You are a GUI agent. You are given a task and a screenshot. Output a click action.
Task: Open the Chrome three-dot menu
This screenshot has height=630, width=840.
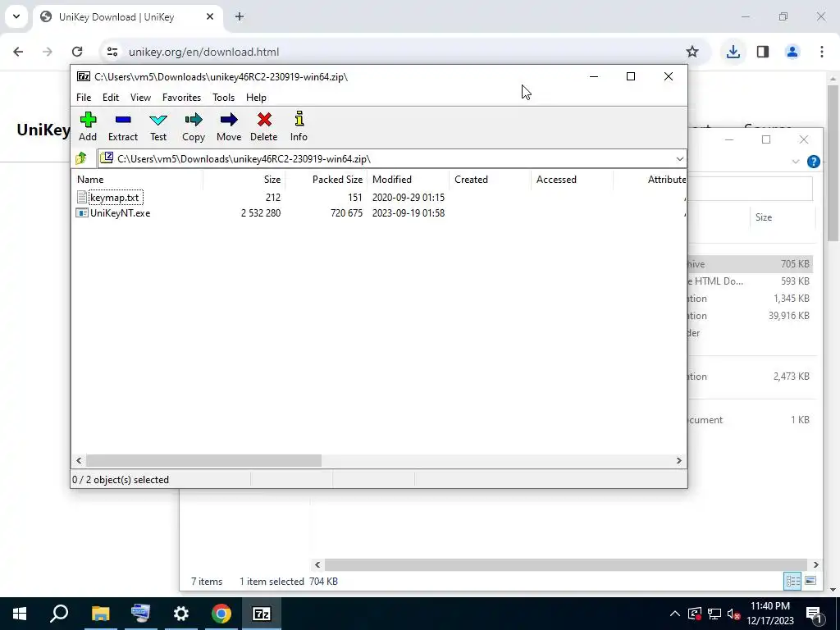822,52
